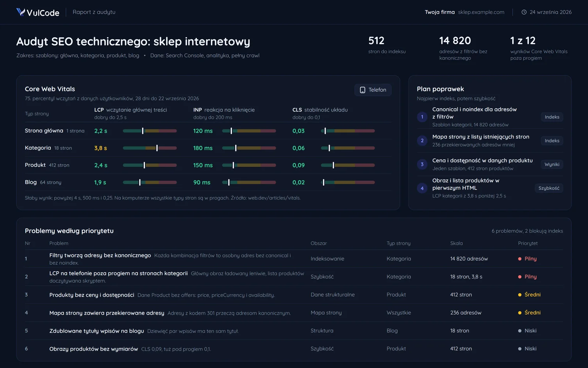Image resolution: width=588 pixels, height=368 pixels.
Task: Select plan item Cena i dostępność w danych produktu
Action: click(x=490, y=164)
